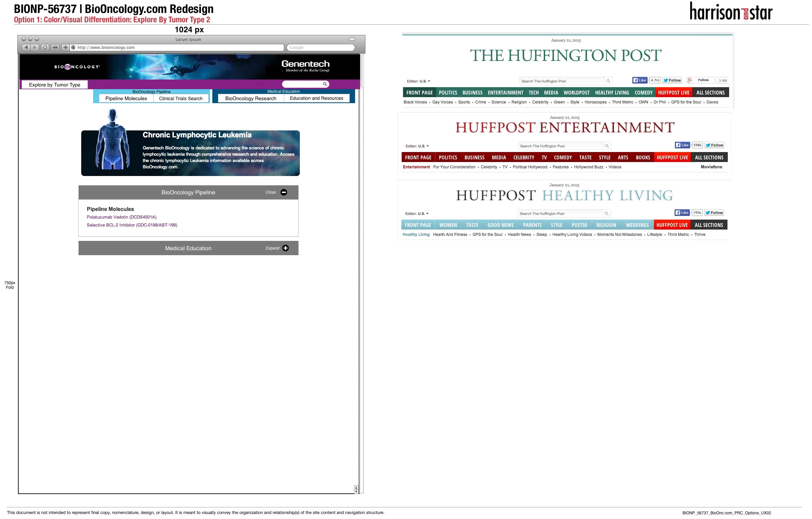Click the browser forward arrow button
Image resolution: width=812 pixels, height=519 pixels.
pyautogui.click(x=35, y=48)
